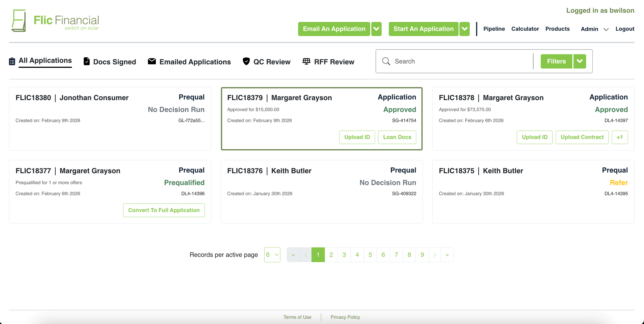This screenshot has width=644, height=324.
Task: Click the Flic Financial logo icon
Action: click(19, 21)
